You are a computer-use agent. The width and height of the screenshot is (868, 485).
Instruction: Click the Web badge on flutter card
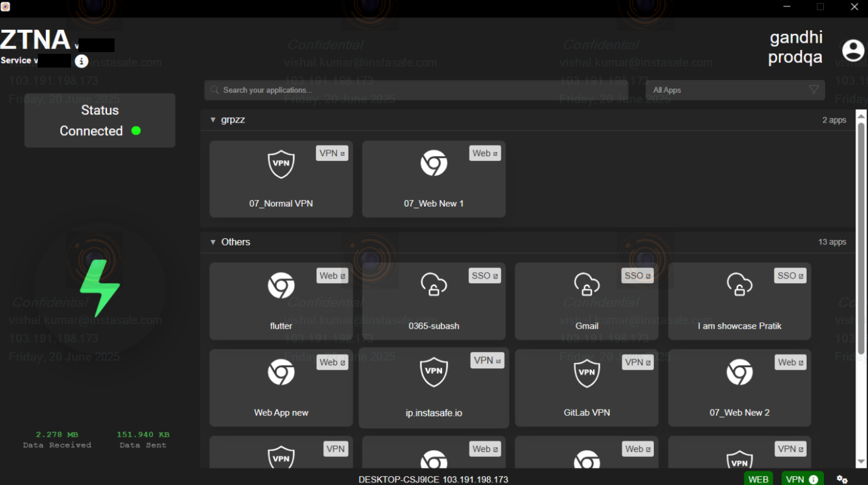[x=333, y=275]
